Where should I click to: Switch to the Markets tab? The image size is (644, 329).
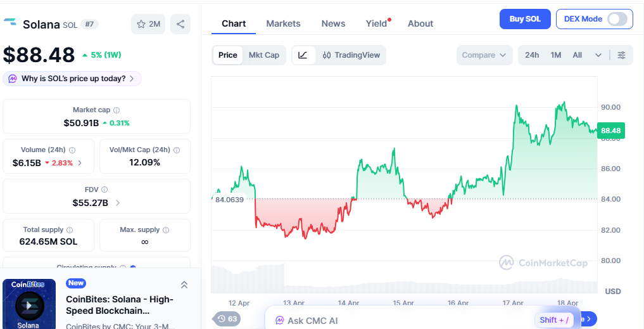[283, 23]
